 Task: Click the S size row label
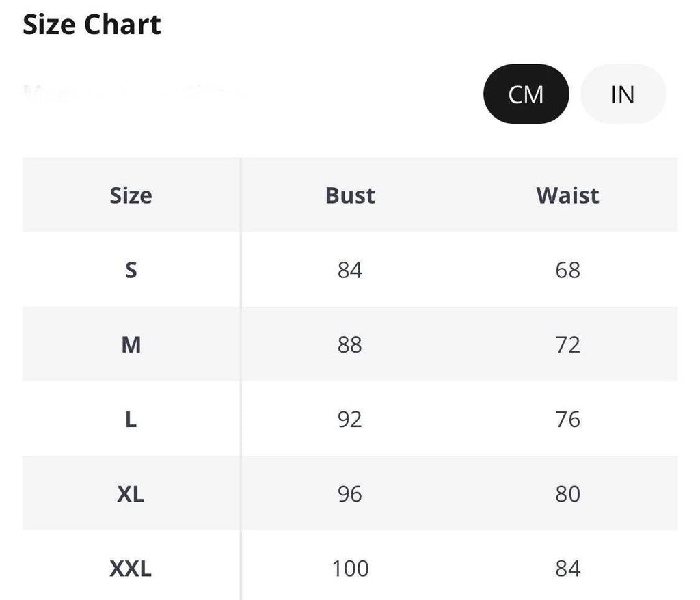pos(131,270)
